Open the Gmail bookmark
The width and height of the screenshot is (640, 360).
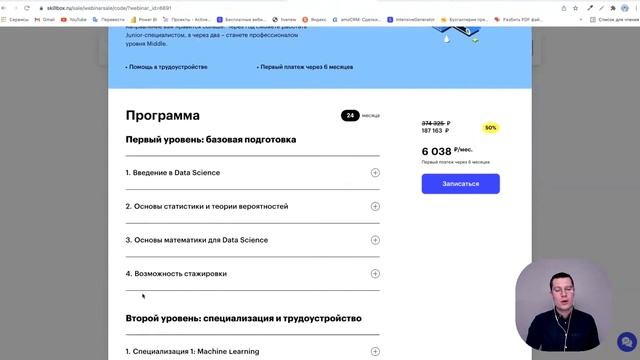tap(44, 20)
